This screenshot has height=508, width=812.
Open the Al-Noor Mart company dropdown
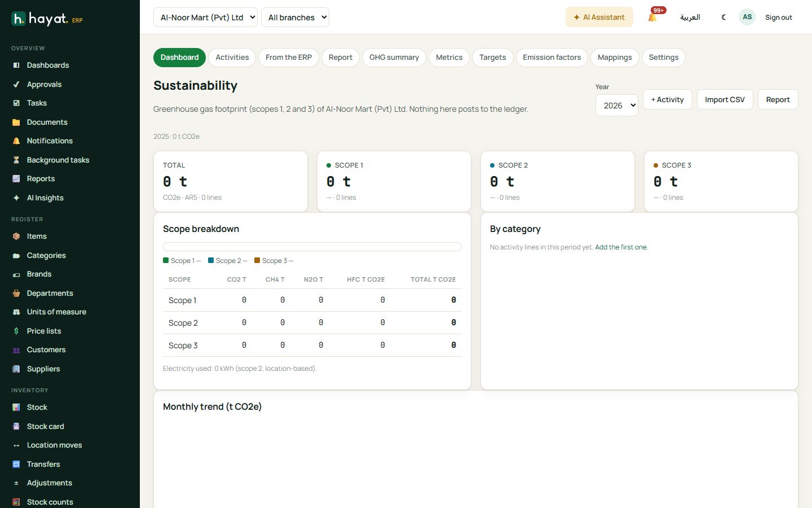pyautogui.click(x=205, y=17)
